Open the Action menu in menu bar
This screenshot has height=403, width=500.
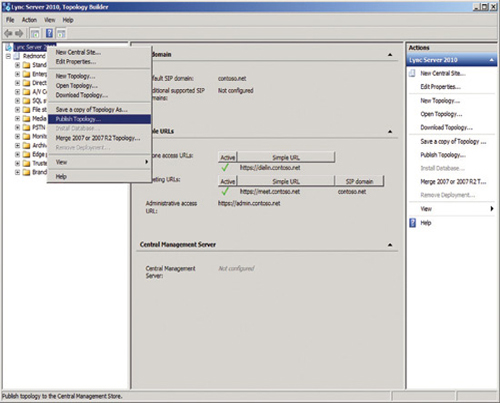coord(29,20)
